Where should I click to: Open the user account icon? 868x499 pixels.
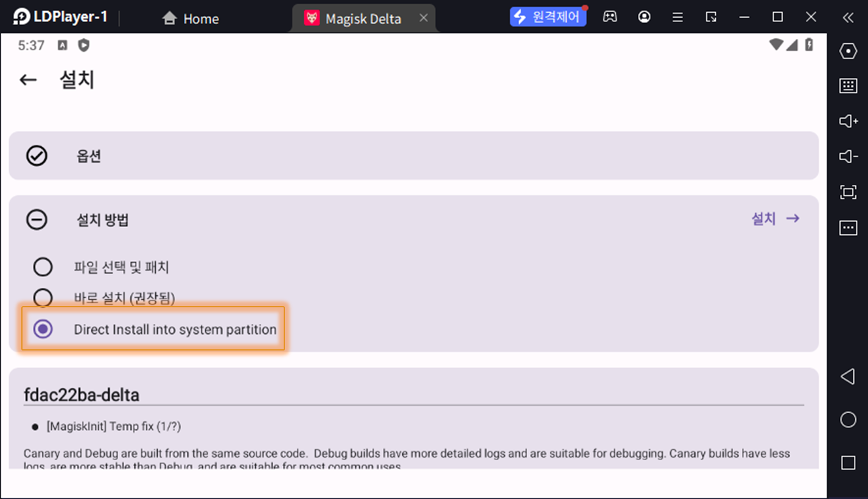tap(644, 17)
